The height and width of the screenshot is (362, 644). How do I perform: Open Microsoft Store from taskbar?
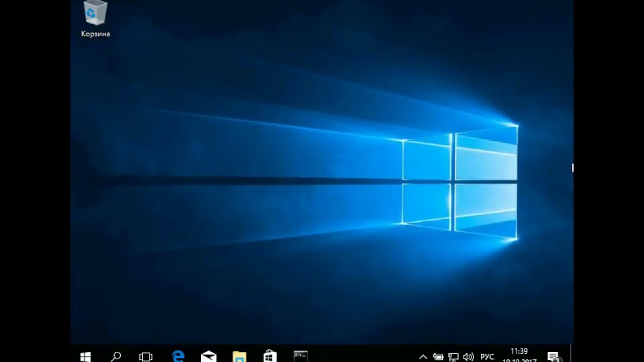[270, 356]
